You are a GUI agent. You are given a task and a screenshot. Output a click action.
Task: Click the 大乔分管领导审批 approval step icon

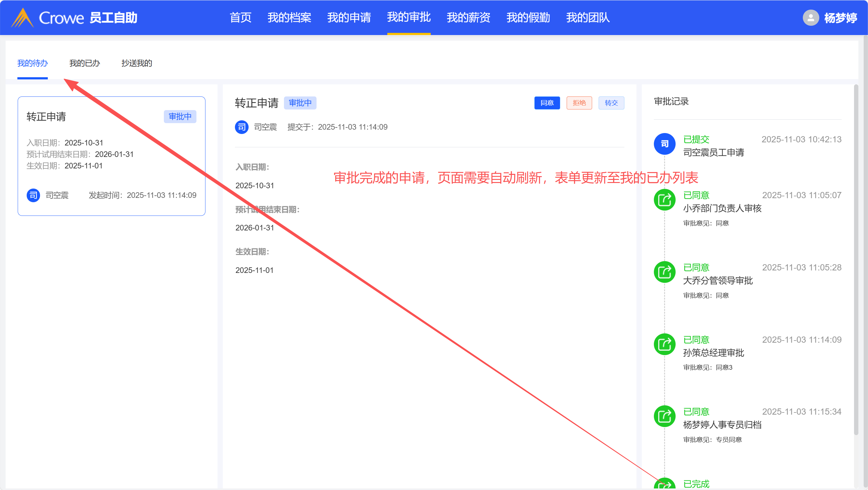point(664,272)
